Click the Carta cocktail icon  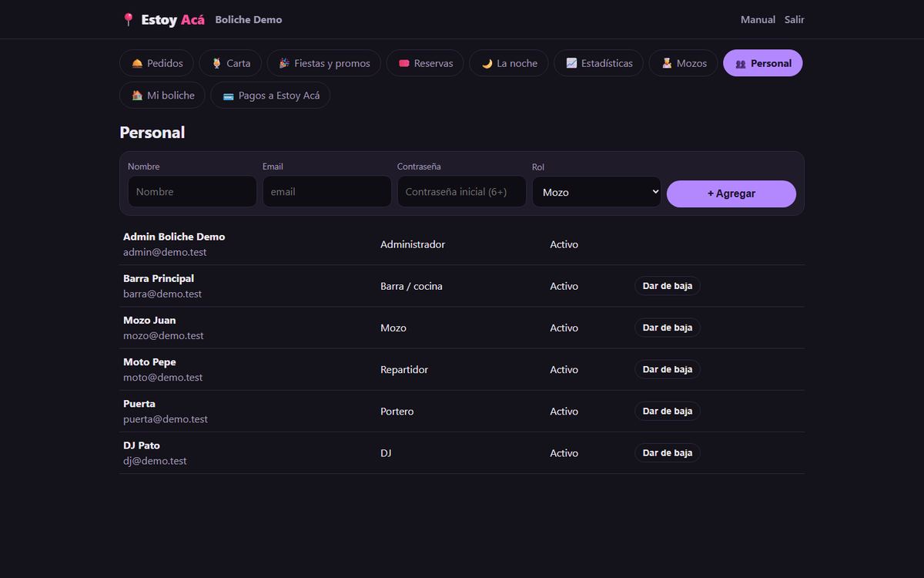coord(216,63)
